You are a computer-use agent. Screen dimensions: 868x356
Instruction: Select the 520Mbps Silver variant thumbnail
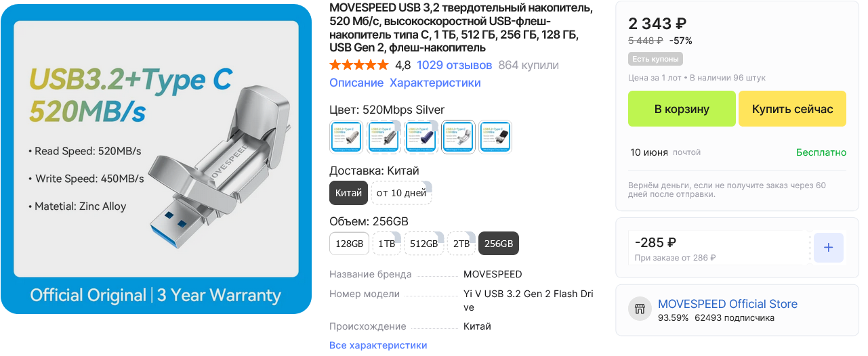pos(458,137)
